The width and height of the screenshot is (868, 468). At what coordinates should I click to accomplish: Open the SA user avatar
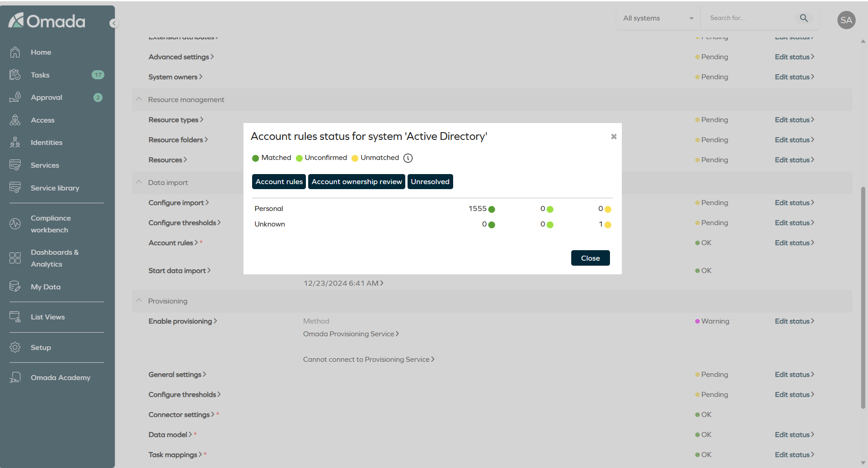pyautogui.click(x=846, y=20)
